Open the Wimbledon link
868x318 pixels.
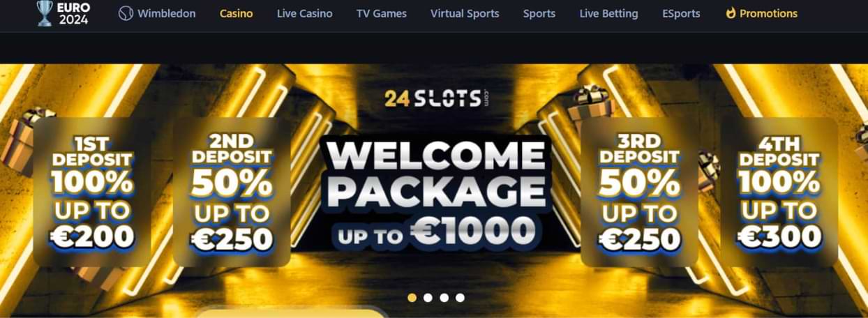pyautogui.click(x=166, y=13)
